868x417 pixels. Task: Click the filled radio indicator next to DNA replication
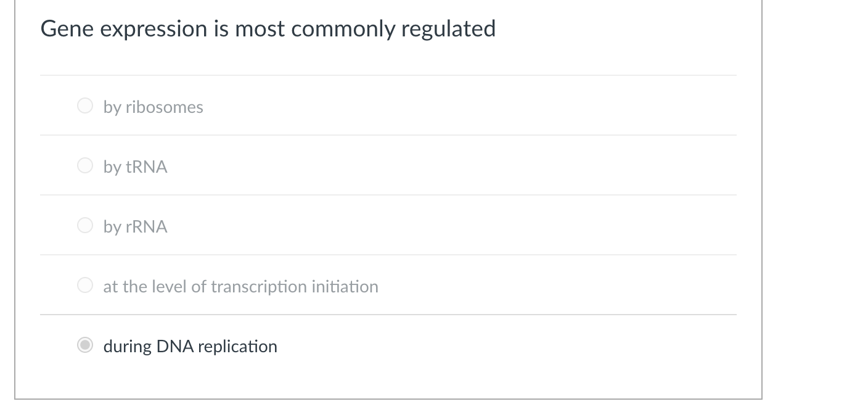pos(85,345)
